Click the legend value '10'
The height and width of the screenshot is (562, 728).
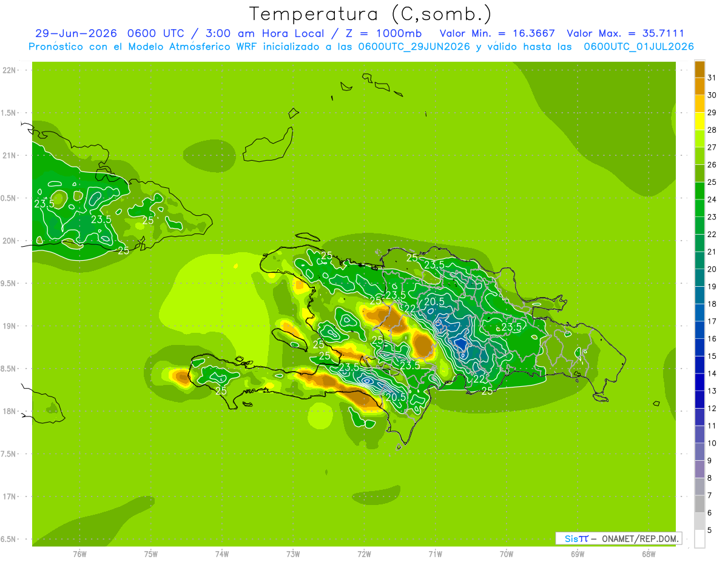pyautogui.click(x=712, y=443)
